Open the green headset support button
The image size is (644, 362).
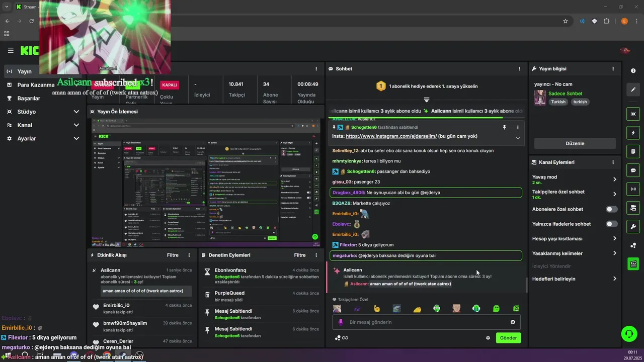629,333
